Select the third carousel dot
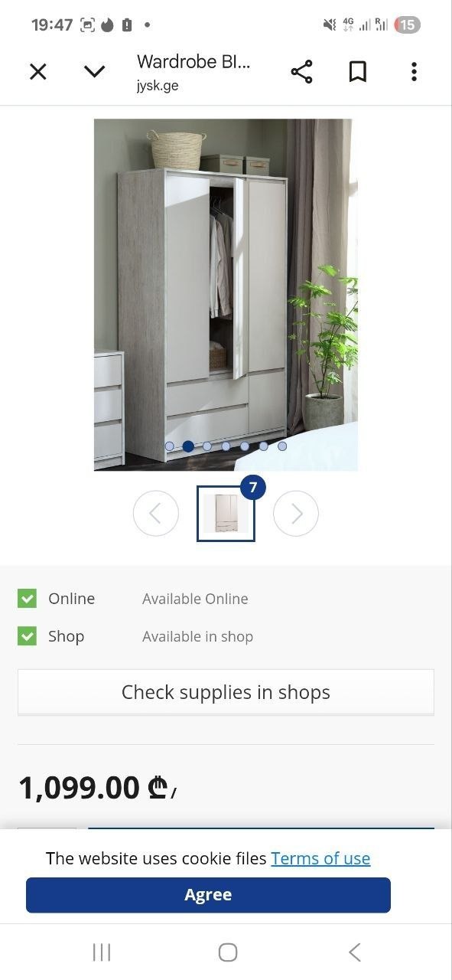 point(206,446)
